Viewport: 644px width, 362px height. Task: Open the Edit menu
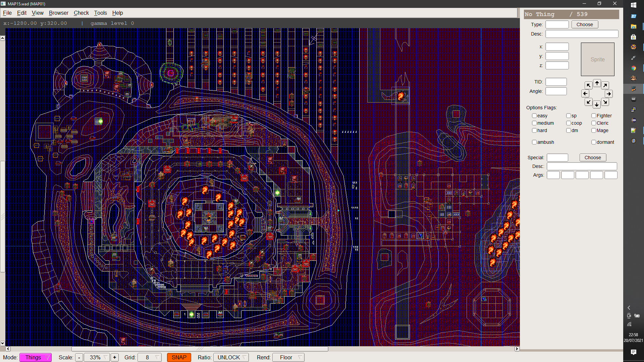(x=22, y=13)
